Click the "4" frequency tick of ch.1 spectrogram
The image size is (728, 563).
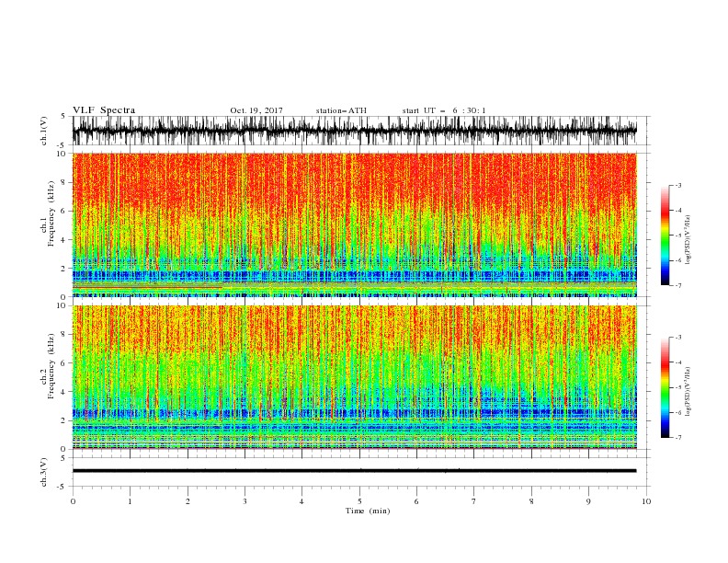coord(63,240)
